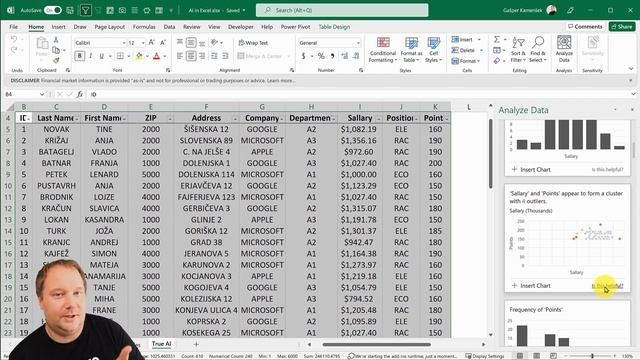Open Sort & Filter menu
Screen dimensions: 640x360
(518, 49)
